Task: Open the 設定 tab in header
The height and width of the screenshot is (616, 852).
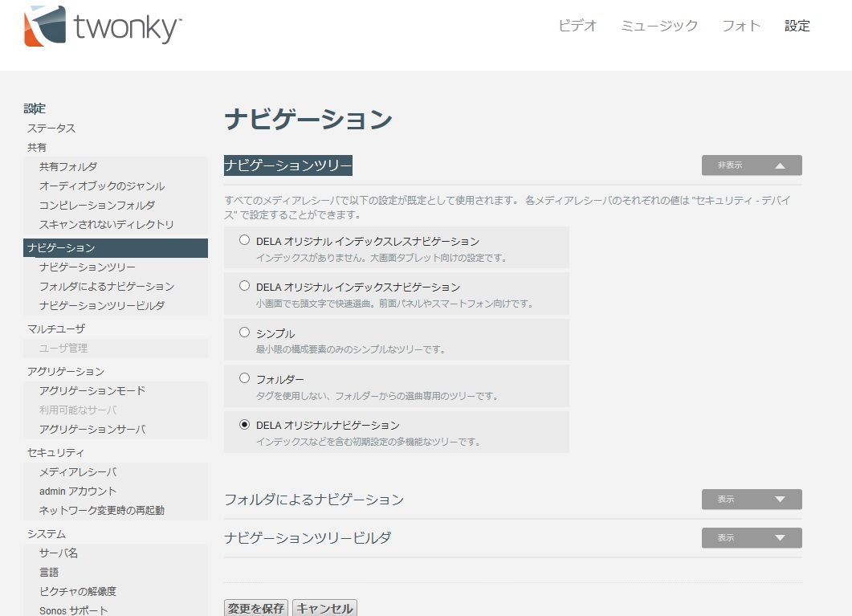Action: click(x=797, y=26)
